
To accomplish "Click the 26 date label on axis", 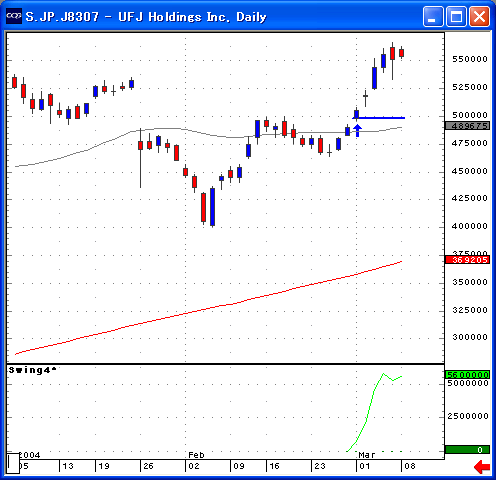I will pos(148,466).
